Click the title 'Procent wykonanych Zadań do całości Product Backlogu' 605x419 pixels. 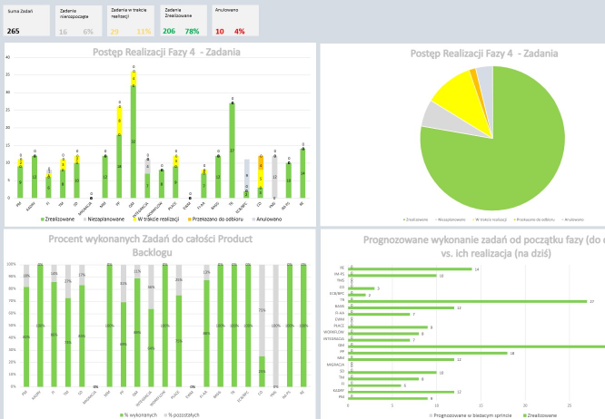coord(150,245)
